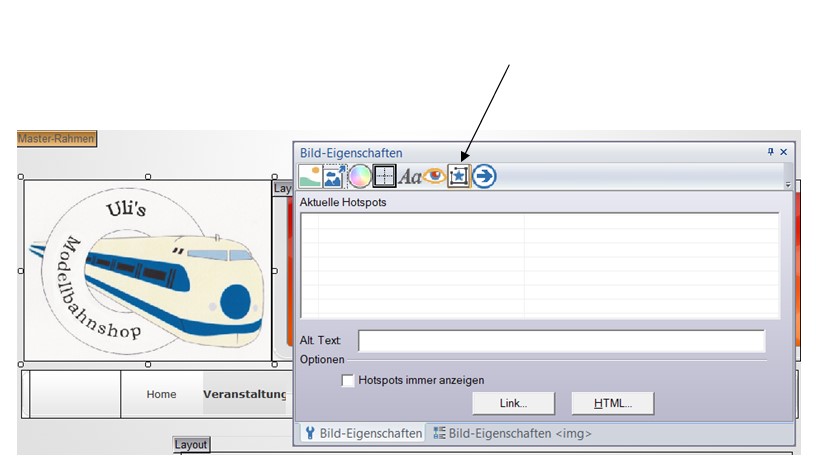
Task: Select the crop grid icon
Action: point(384,176)
